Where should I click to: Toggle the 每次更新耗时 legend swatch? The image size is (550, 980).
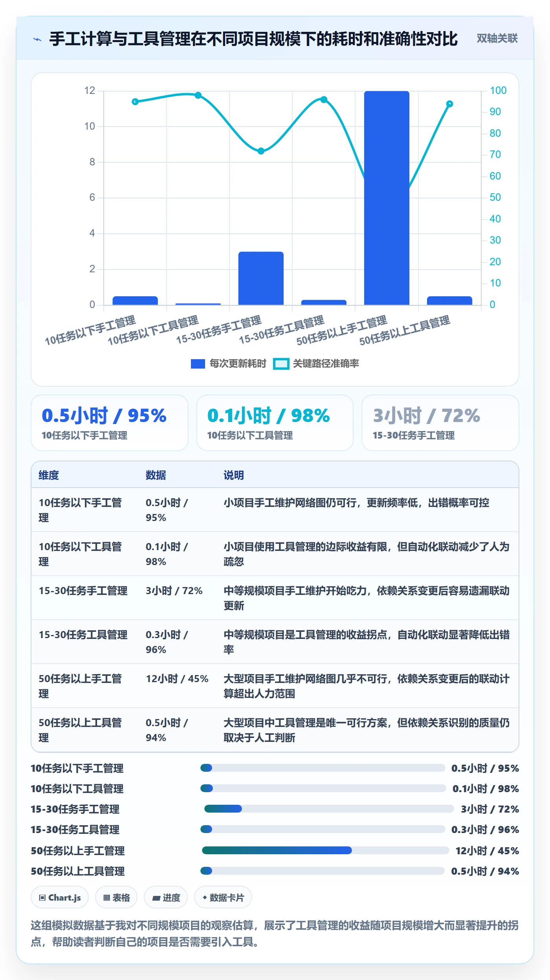(x=198, y=364)
